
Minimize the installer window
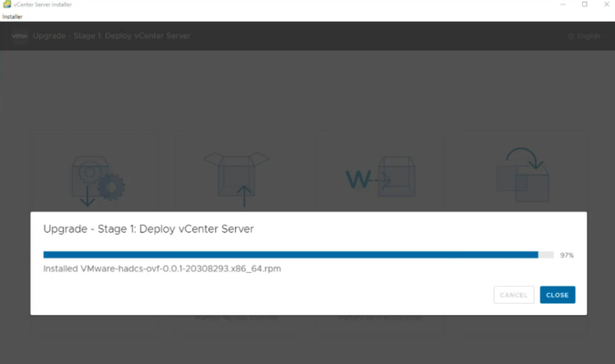coord(563,5)
